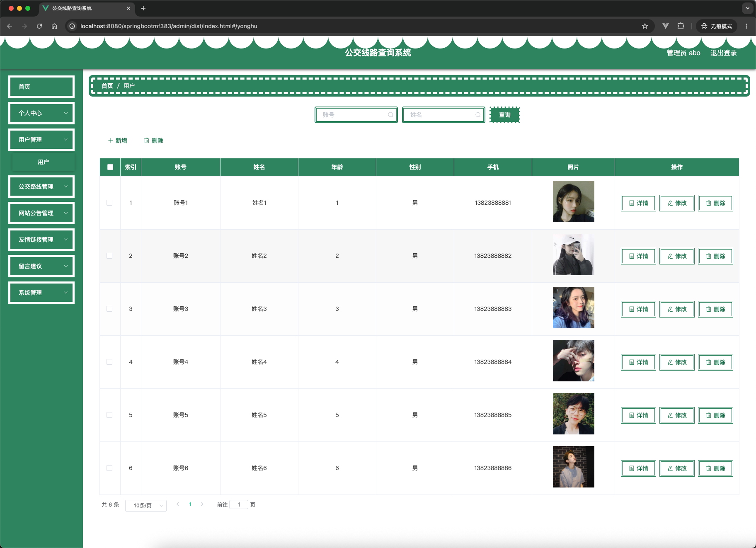Select the 用户 submenu item
The image size is (756, 548).
(44, 162)
